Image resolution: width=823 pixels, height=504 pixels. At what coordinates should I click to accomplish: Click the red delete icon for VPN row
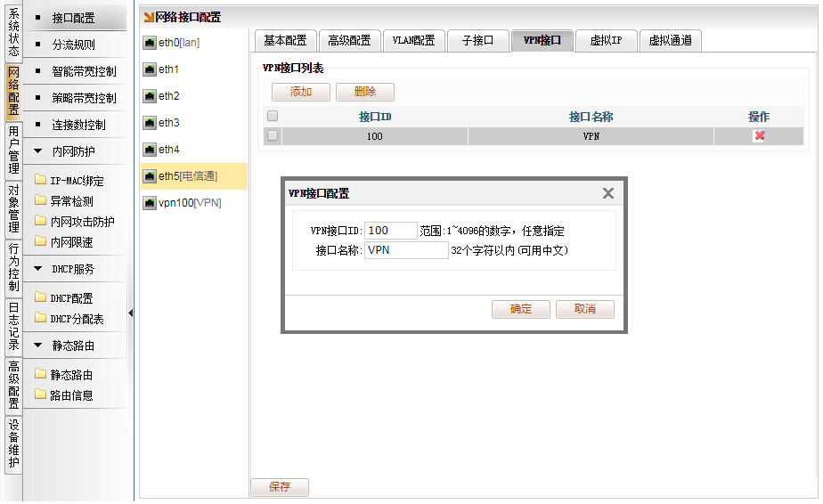(759, 136)
